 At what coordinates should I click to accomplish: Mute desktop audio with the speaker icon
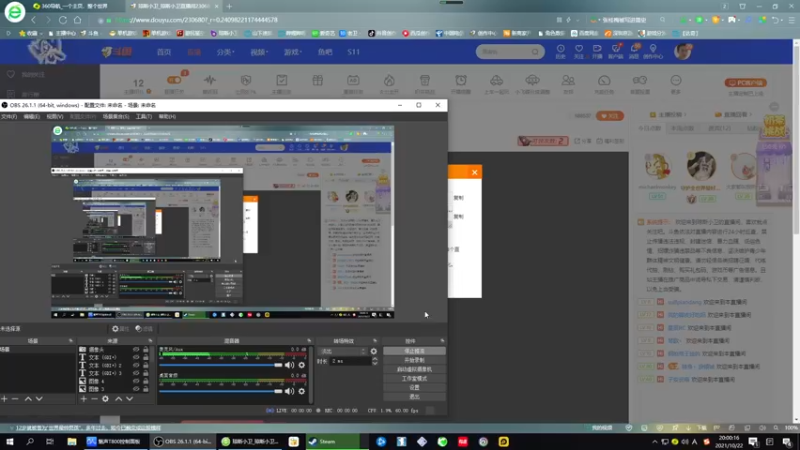pyautogui.click(x=289, y=391)
